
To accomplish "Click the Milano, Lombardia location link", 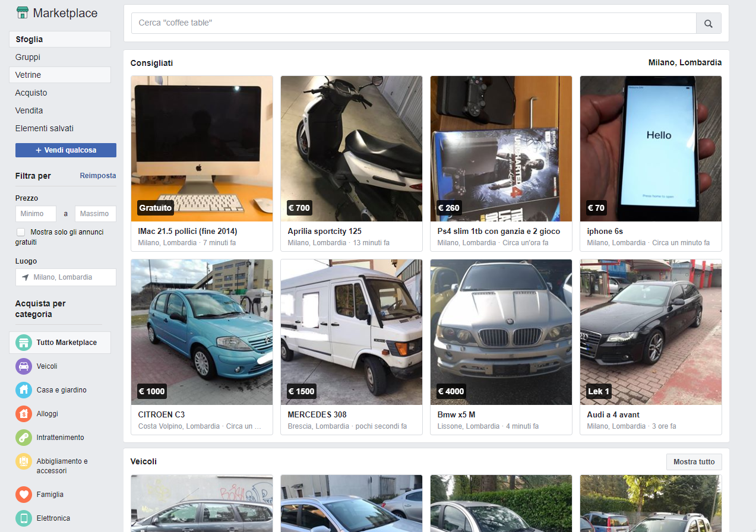I will pos(685,62).
